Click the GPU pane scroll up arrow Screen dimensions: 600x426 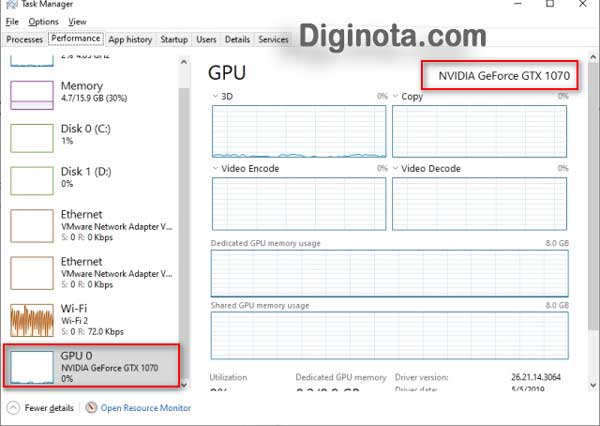(593, 58)
